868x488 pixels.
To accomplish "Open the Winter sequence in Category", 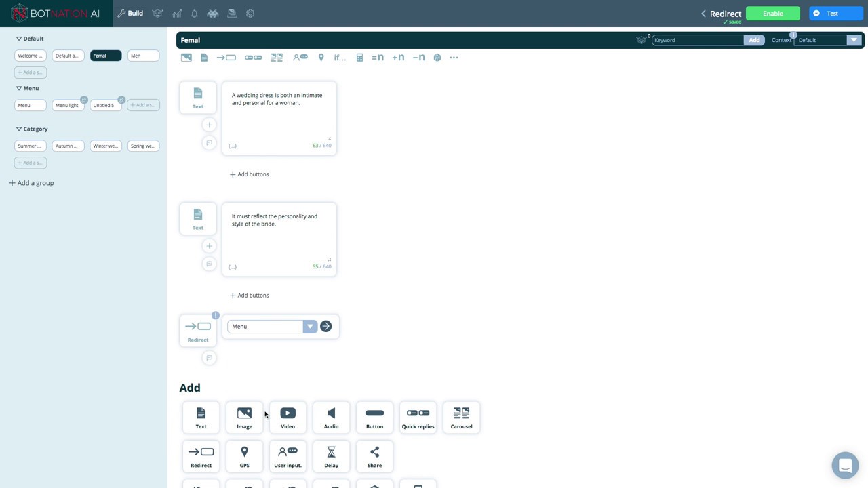I will tap(106, 146).
